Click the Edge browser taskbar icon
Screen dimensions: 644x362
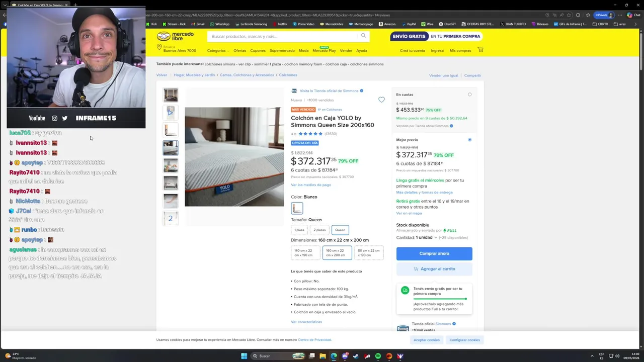point(334,356)
